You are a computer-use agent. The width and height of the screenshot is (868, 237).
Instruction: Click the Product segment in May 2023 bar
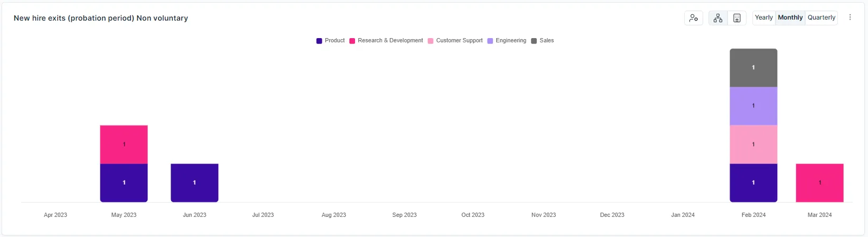(124, 183)
